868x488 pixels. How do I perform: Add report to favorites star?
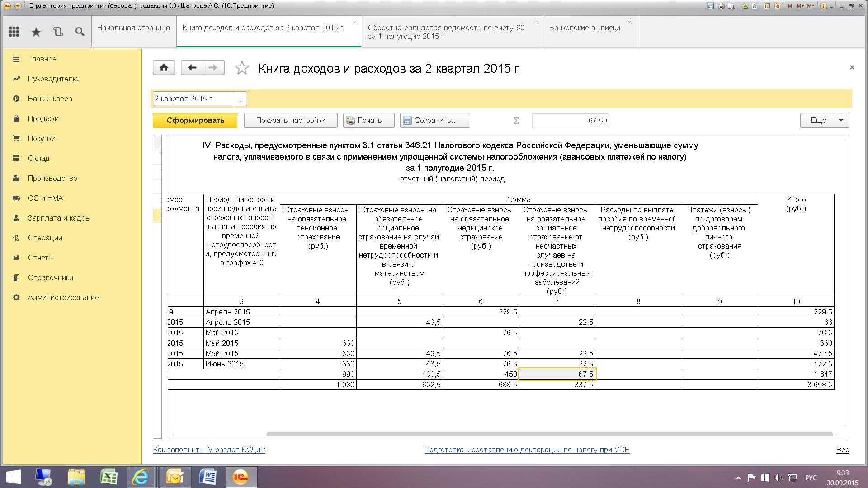[x=242, y=68]
